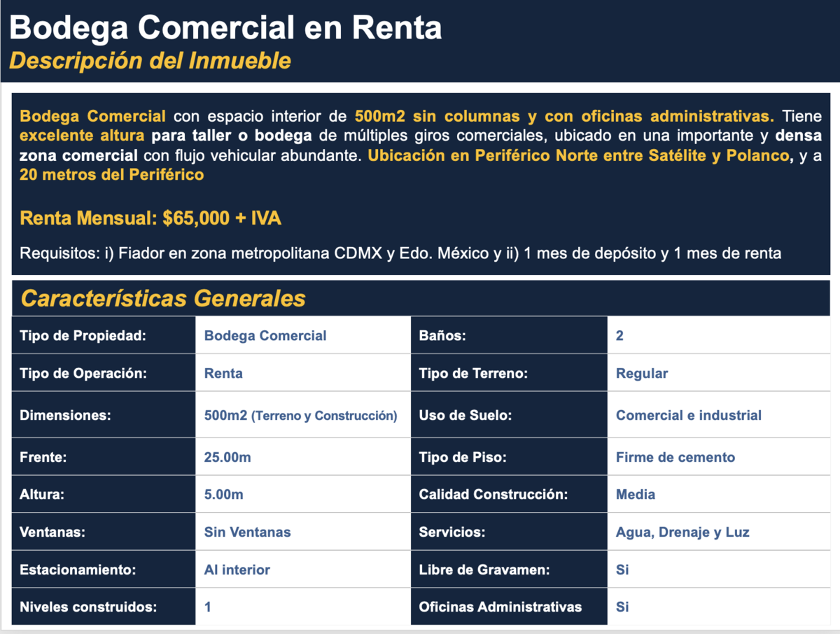
Task: Click the 'Bodega Comercial en Renta' title
Action: [225, 29]
